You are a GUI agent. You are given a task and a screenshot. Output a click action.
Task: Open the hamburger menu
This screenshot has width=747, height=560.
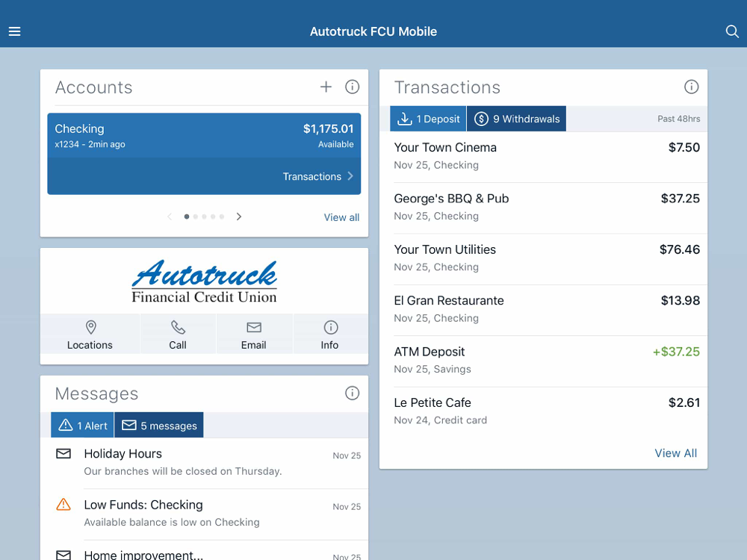click(14, 31)
